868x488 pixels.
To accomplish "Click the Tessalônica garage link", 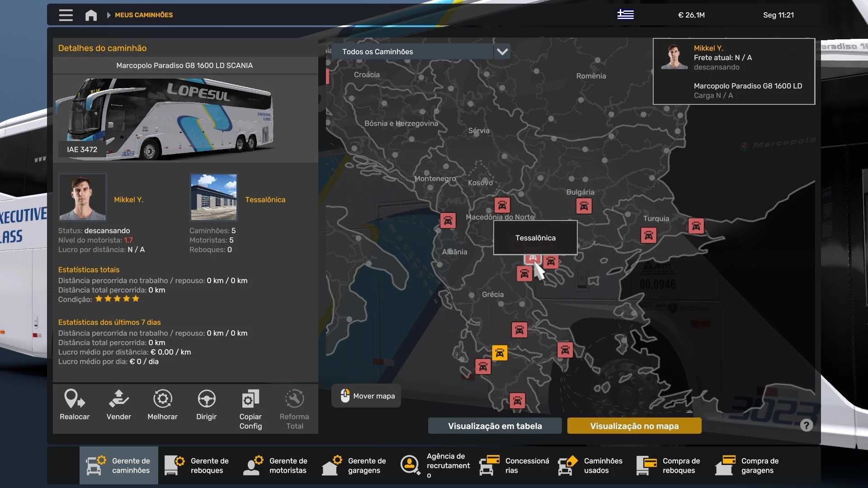I will (x=265, y=200).
